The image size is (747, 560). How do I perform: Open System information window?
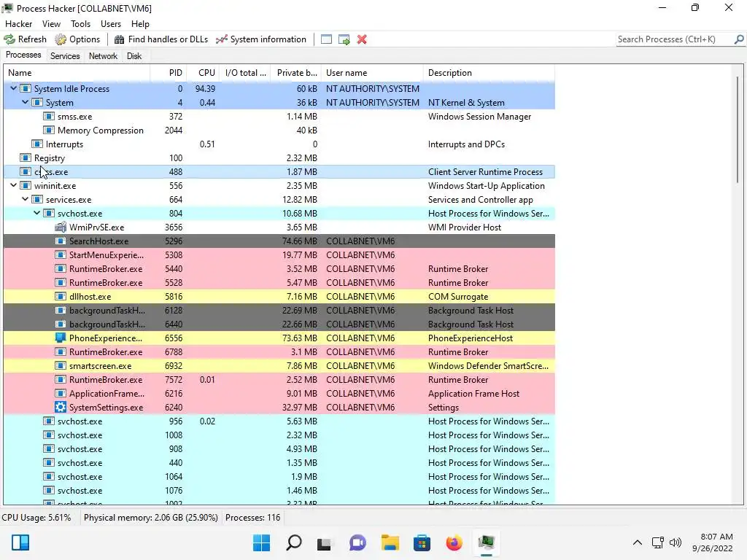261,39
